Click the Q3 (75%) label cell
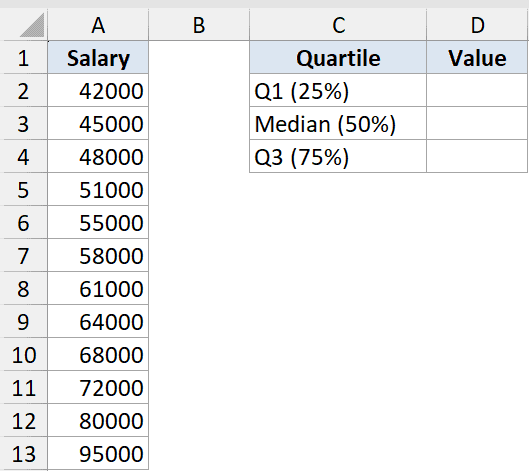The width and height of the screenshot is (529, 471). 338,157
